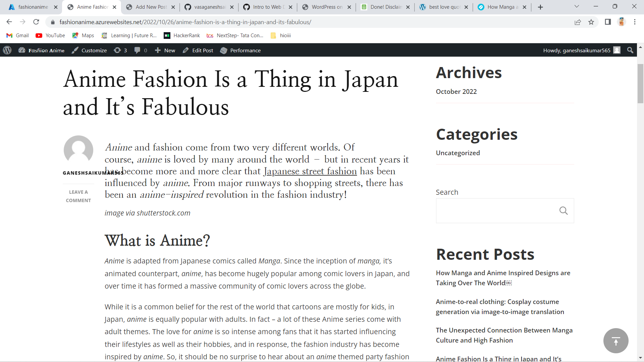Click the New item plus icon
The height and width of the screenshot is (362, 644).
(158, 50)
